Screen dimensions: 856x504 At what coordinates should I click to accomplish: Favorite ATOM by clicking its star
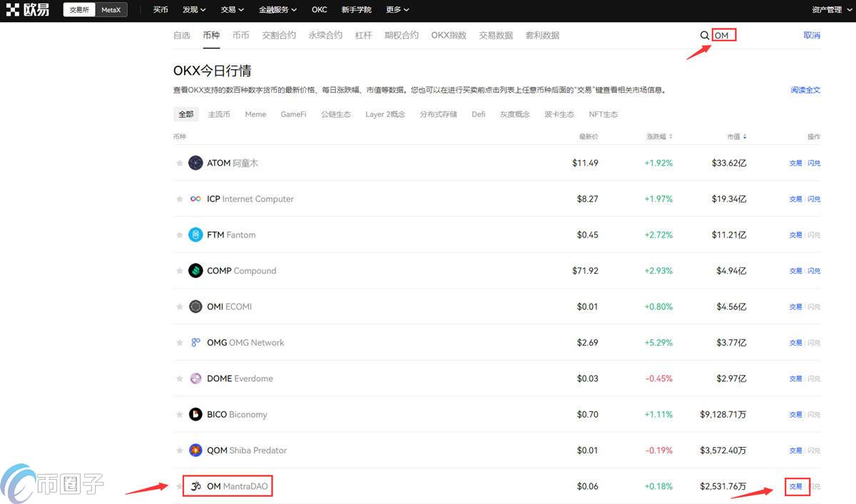(179, 163)
